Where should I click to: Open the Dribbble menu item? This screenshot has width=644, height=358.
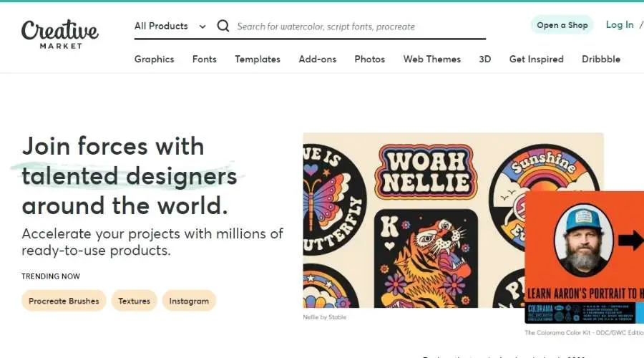pos(601,59)
